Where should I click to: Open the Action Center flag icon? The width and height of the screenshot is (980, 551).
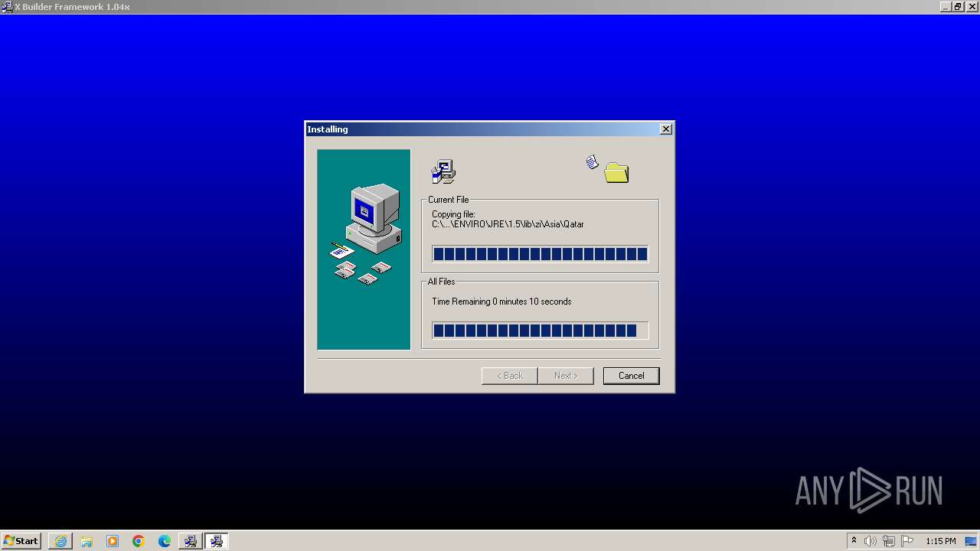coord(907,541)
